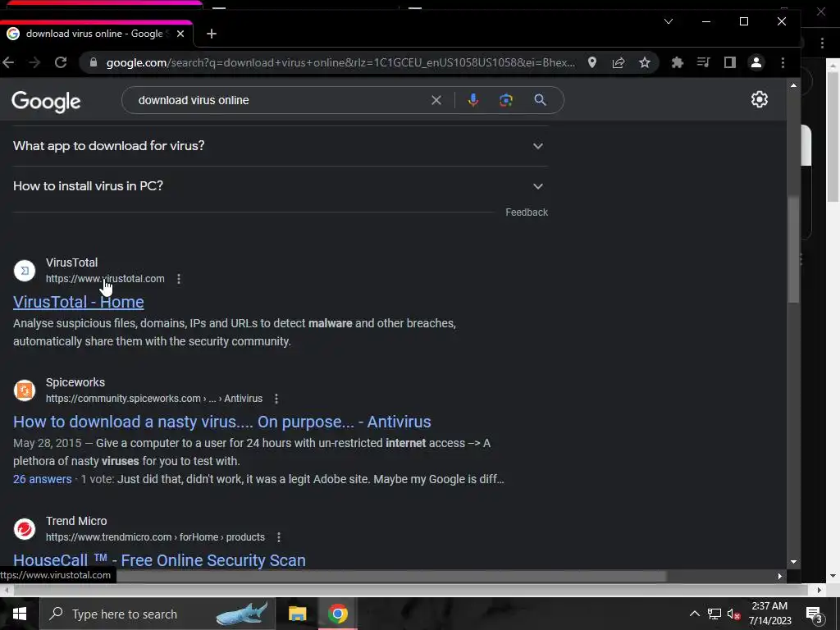Viewport: 840px width, 630px height.
Task: Click the Chrome address bar URL
Action: click(x=340, y=62)
